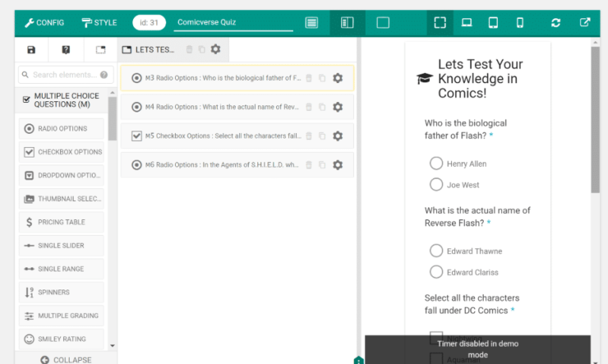Add the Single Slider element
The width and height of the screenshot is (608, 364).
(x=61, y=245)
